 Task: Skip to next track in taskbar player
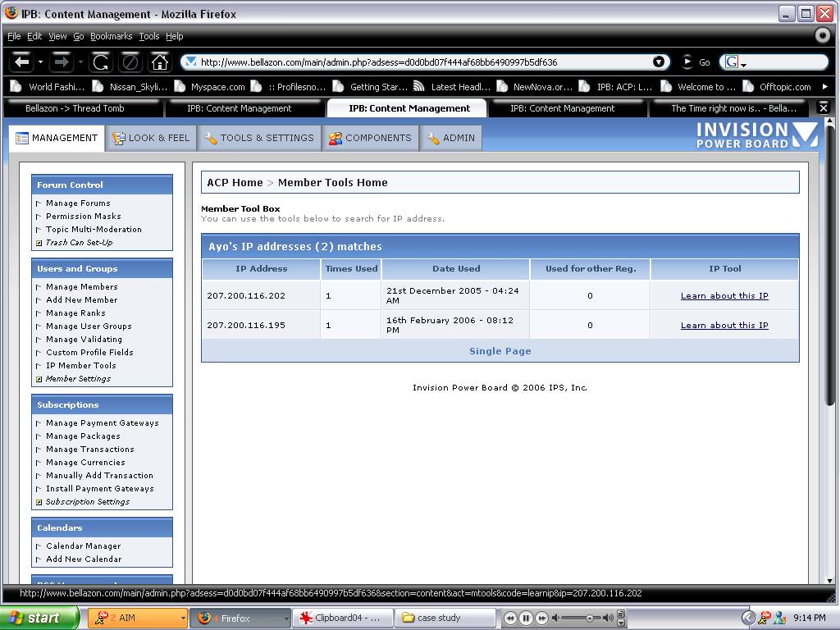coord(541,618)
